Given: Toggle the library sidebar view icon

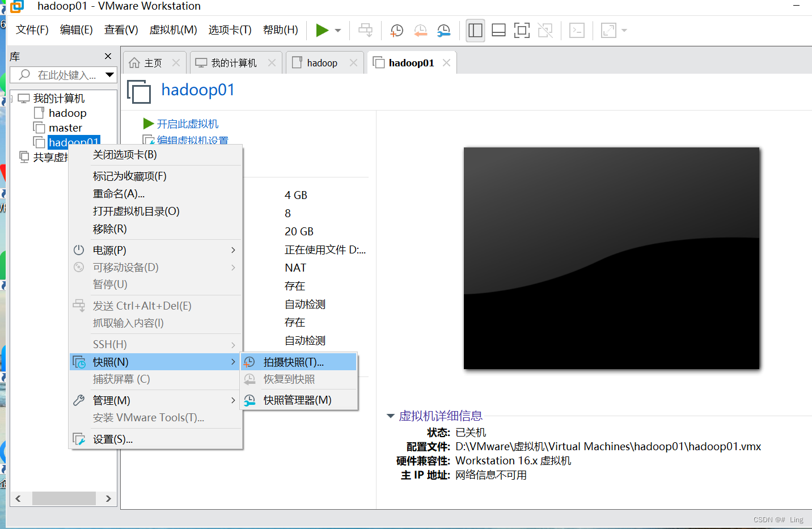Looking at the screenshot, I should [x=475, y=30].
